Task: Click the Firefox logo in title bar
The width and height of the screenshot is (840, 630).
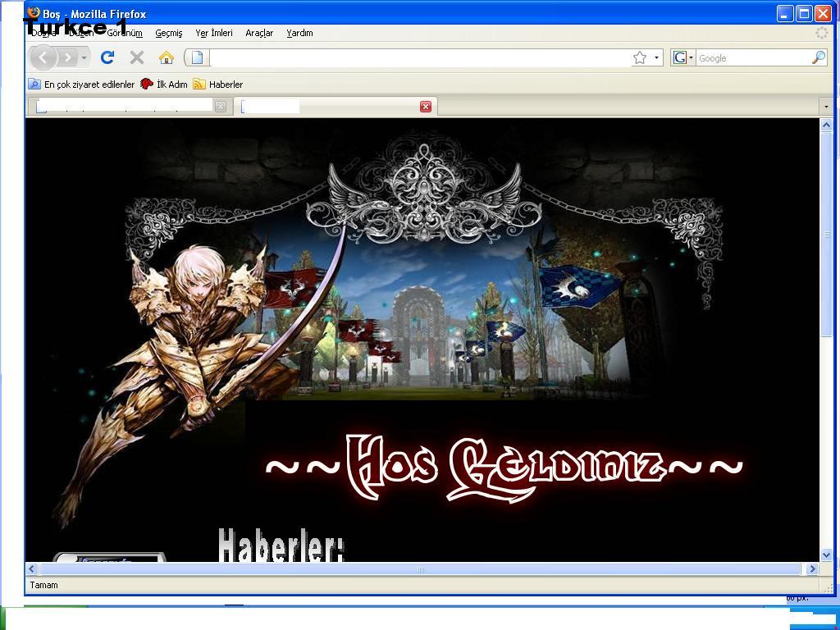Action: coord(33,13)
